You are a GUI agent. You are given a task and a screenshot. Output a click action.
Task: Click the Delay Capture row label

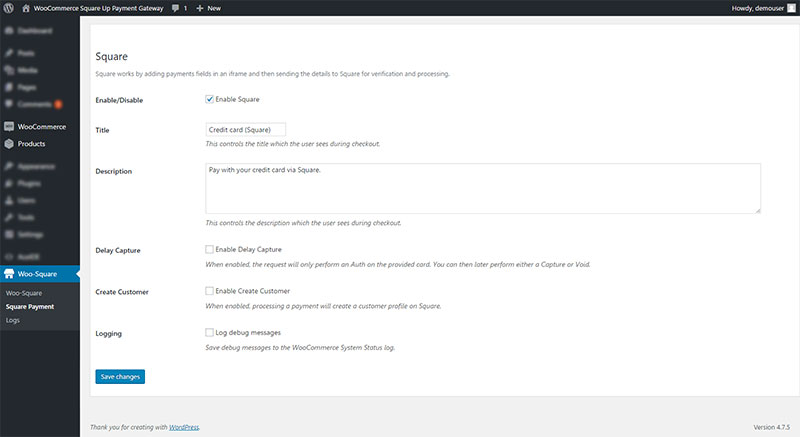(x=118, y=250)
